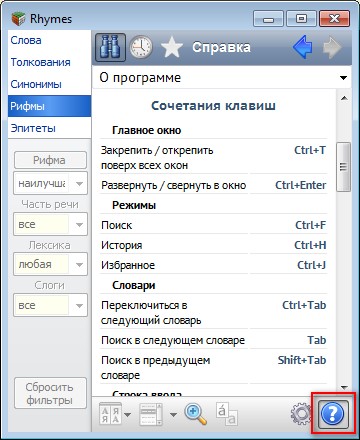Open Favorites with the star icon

(x=172, y=47)
